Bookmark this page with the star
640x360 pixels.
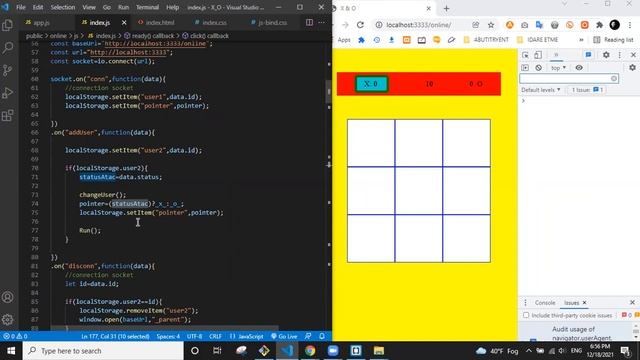click(x=491, y=25)
